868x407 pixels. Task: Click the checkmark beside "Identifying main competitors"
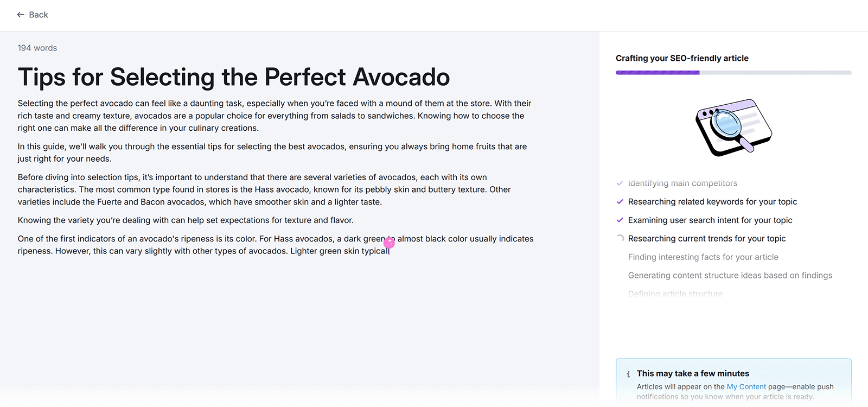pos(620,183)
